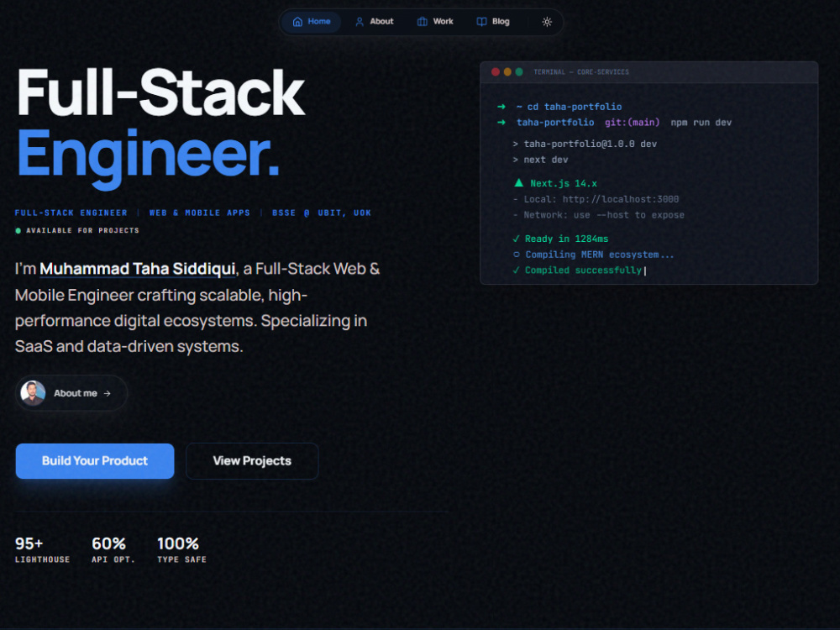This screenshot has height=630, width=840.
Task: Click 'Ready in 1284ms' line
Action: pos(560,239)
